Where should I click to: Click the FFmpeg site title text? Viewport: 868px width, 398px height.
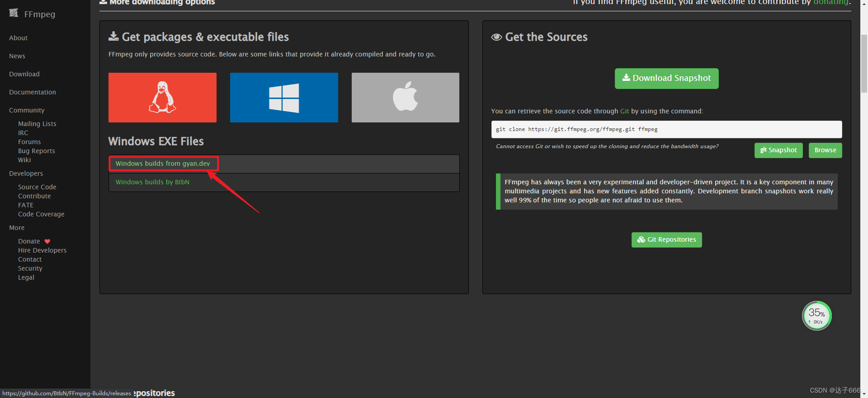(40, 14)
